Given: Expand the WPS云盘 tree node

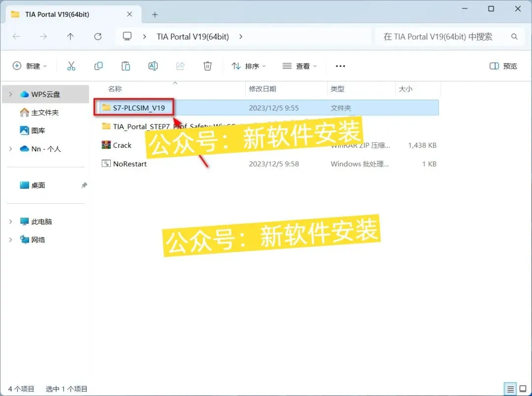Looking at the screenshot, I should click(10, 94).
